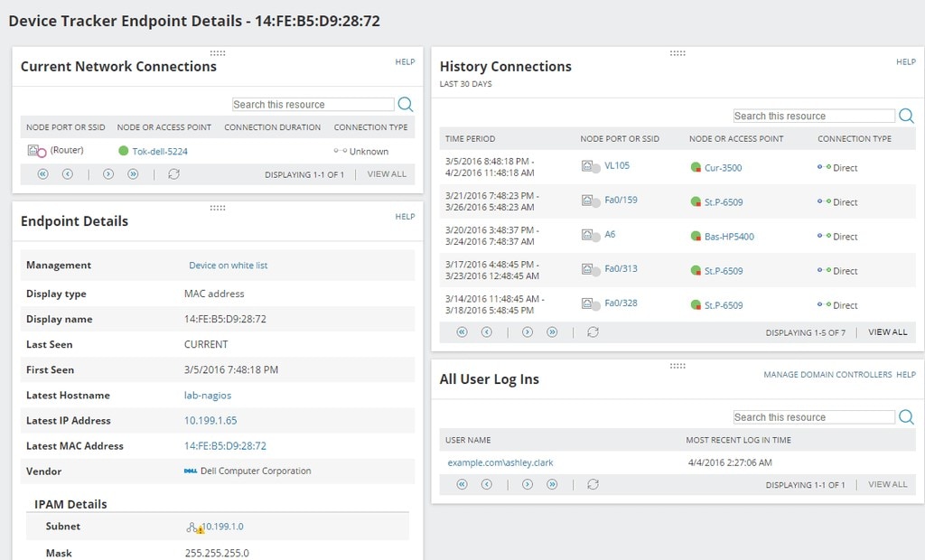Click the History Connections search field

coord(813,116)
